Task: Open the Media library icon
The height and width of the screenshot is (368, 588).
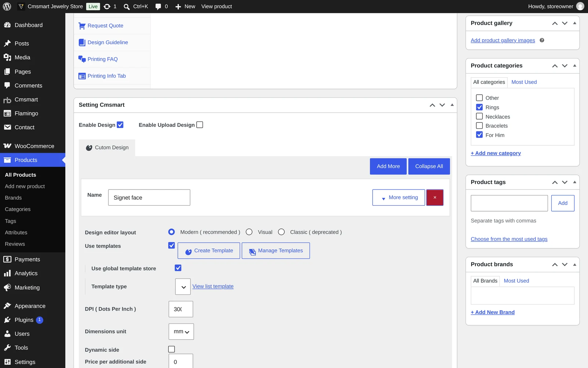Action: (x=7, y=57)
